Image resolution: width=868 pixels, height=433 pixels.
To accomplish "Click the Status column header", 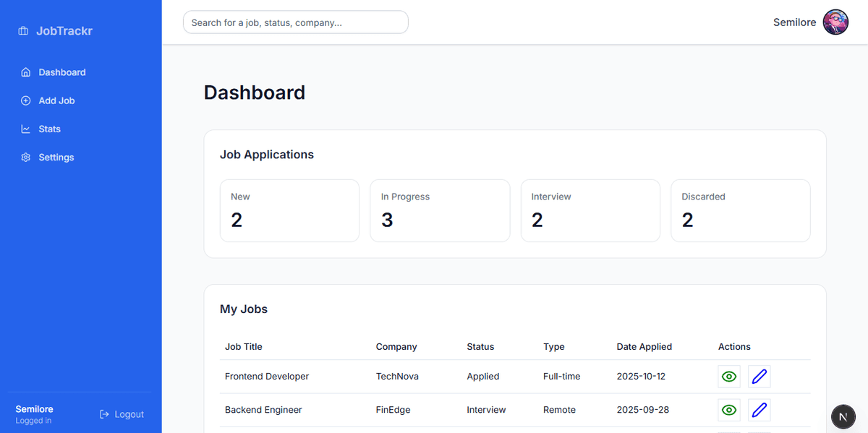I will tap(480, 347).
